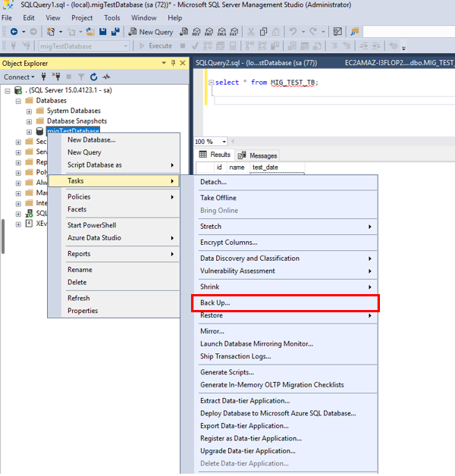Click the Navigate Backward arrow icon
The width and height of the screenshot is (455, 476).
[14, 32]
